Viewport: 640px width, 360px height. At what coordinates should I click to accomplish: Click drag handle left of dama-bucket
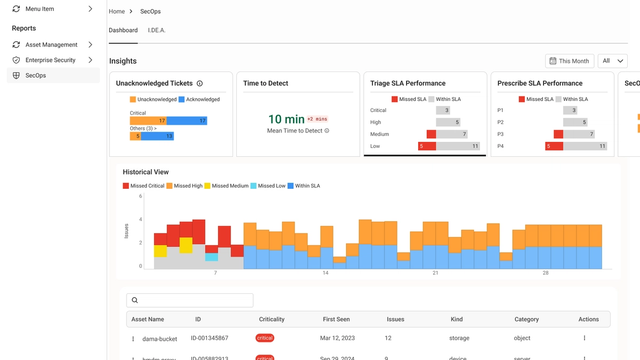(x=133, y=339)
